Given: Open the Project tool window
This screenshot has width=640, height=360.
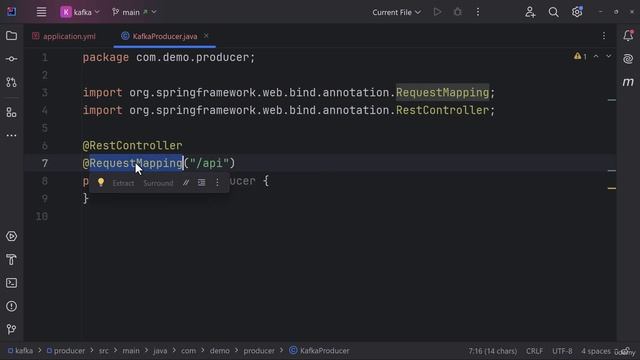Looking at the screenshot, I should [11, 36].
